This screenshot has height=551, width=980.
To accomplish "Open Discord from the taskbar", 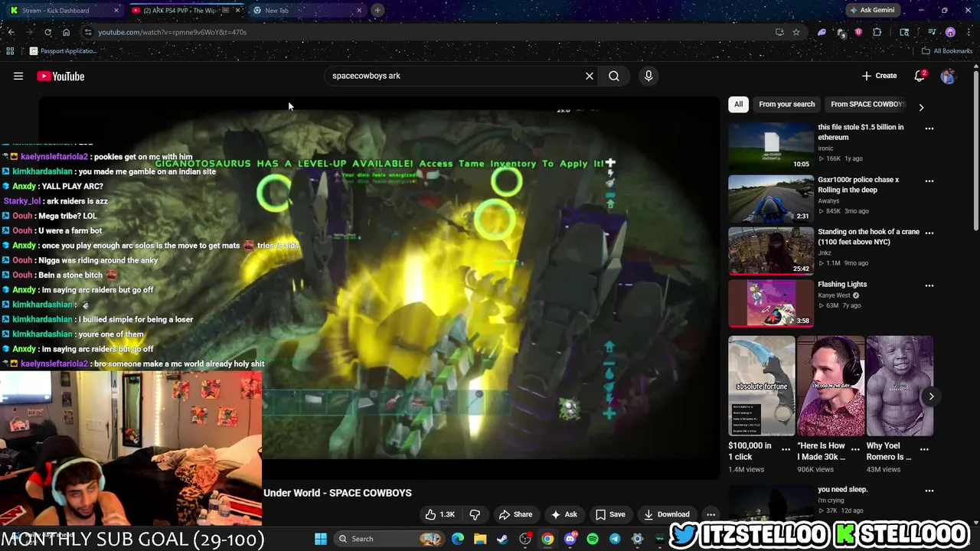I will 570,539.
